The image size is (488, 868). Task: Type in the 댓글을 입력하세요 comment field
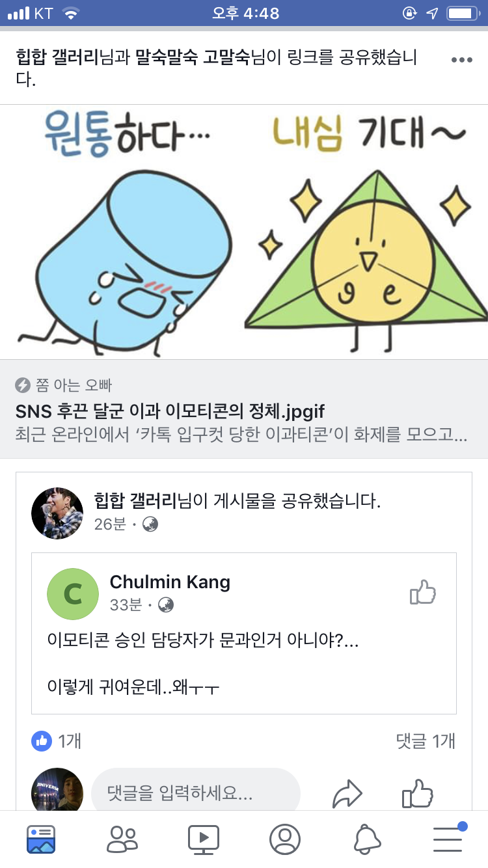195,794
